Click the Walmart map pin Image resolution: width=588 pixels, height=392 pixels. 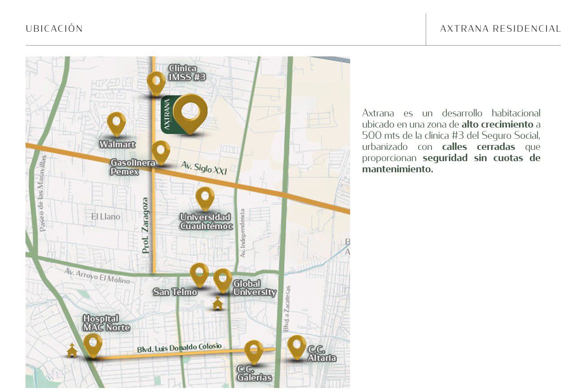pos(116,124)
